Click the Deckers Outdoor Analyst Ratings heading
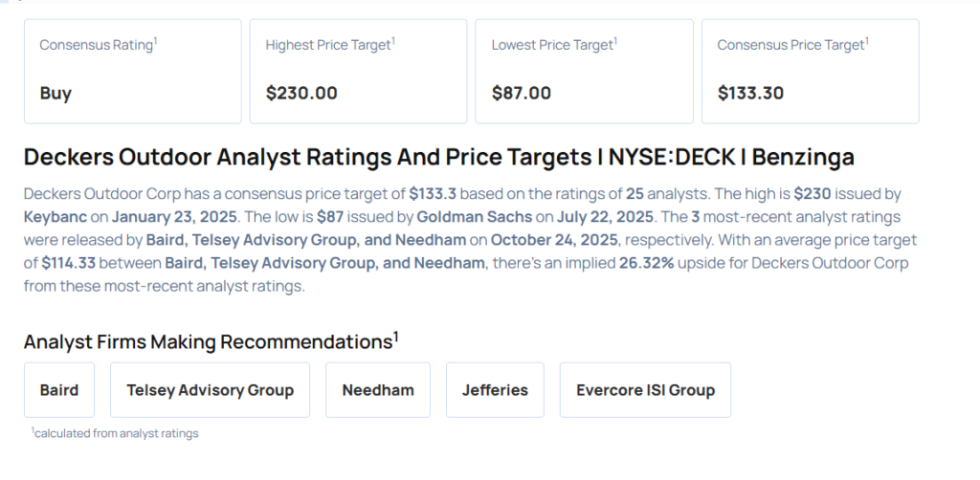Screen dimensions: 980x480 pyautogui.click(x=438, y=157)
